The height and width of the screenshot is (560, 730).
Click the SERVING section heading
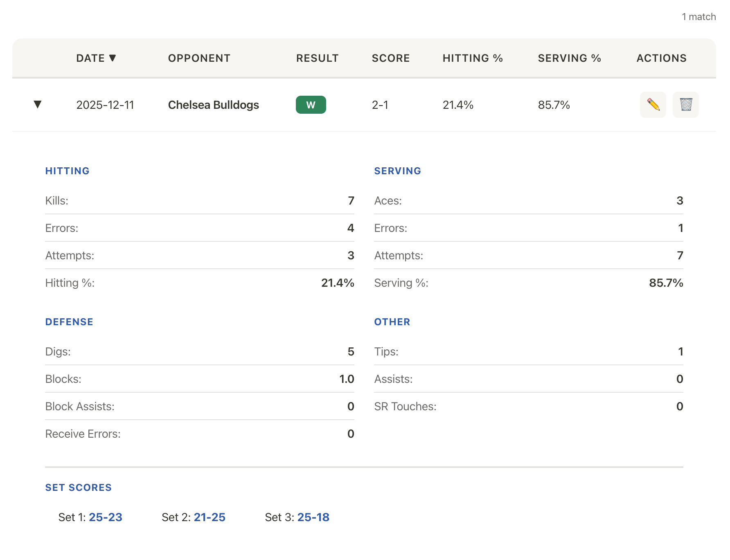397,171
